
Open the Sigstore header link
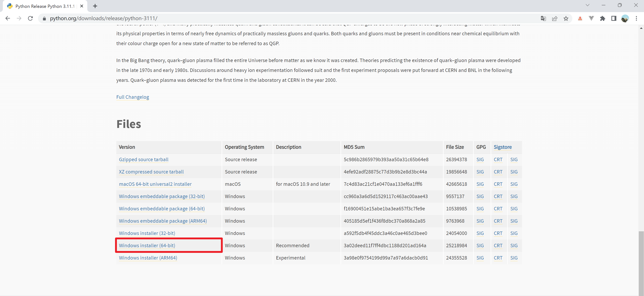pos(503,147)
